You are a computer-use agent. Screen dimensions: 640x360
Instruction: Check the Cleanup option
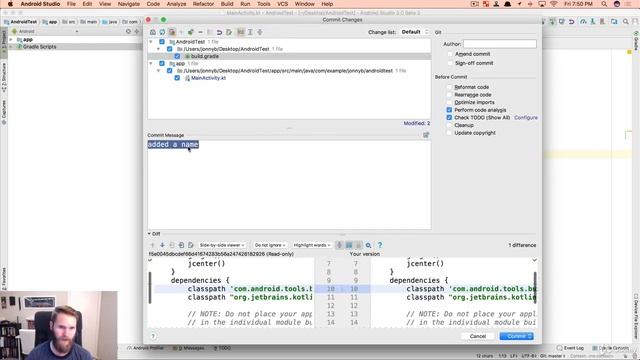pos(449,125)
